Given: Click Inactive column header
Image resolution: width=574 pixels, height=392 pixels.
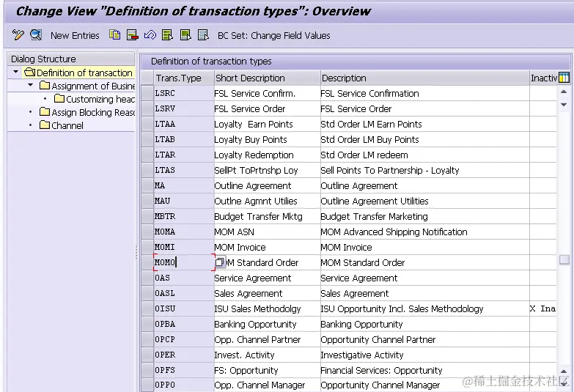Looking at the screenshot, I should pyautogui.click(x=544, y=78).
